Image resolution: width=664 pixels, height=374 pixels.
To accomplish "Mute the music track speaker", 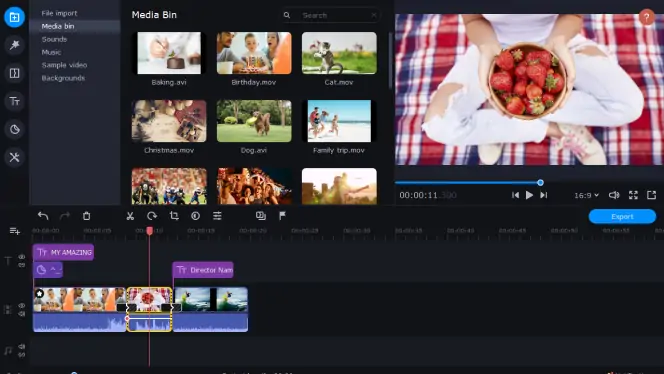I will 22,346.
